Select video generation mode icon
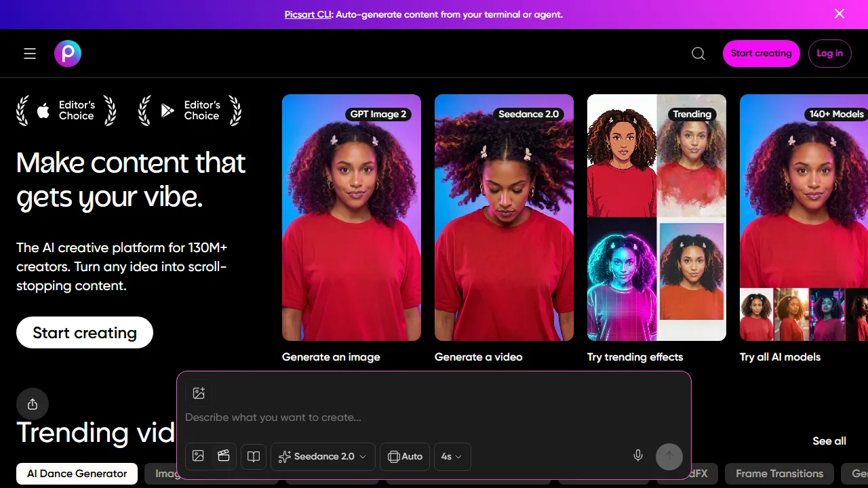The width and height of the screenshot is (868, 488). coord(224,456)
